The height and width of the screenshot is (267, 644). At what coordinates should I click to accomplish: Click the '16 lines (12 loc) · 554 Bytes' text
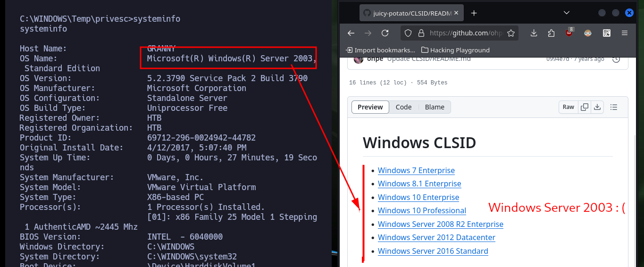coord(398,83)
